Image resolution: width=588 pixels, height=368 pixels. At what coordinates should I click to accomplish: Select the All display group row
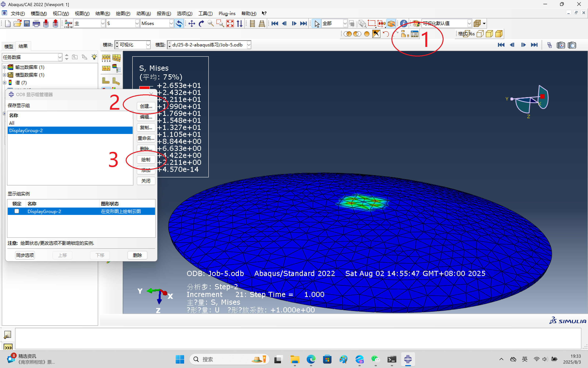click(70, 123)
